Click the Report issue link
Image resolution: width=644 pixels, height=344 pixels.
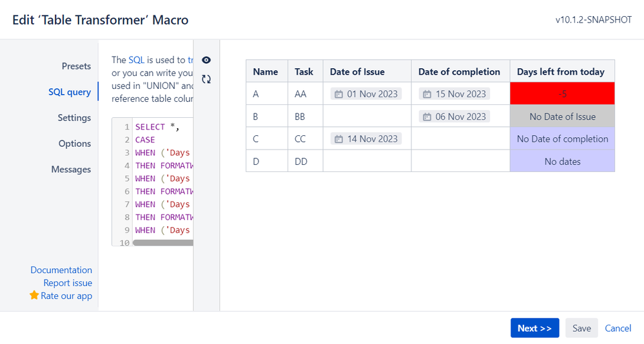(68, 283)
